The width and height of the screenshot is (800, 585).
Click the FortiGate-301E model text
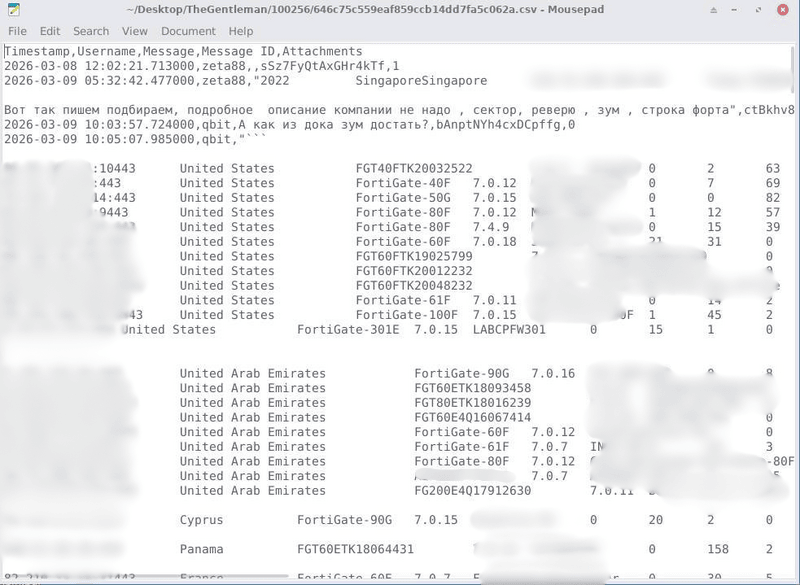[348, 329]
